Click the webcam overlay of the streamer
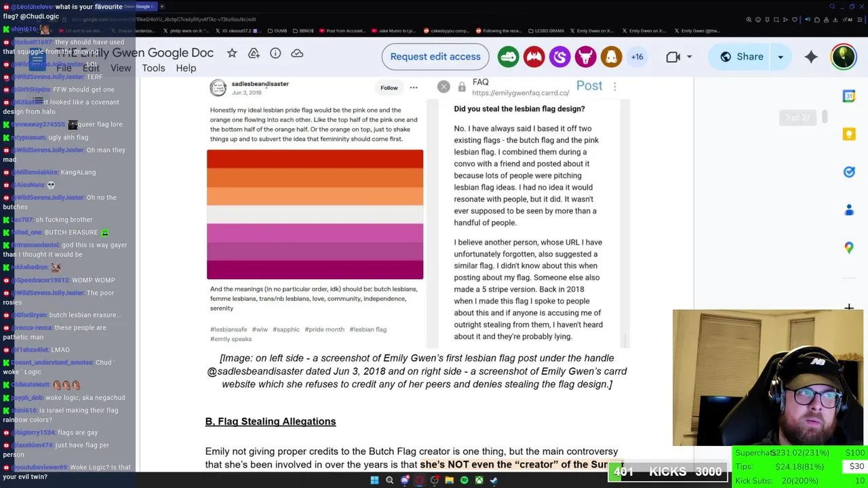Image resolution: width=868 pixels, height=488 pixels. [768, 378]
